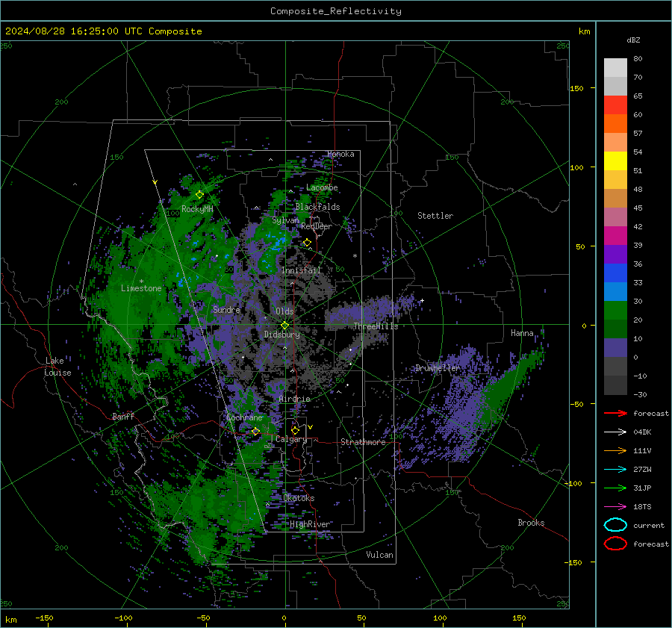Viewport: 672px width, 628px height.
Task: Click the red 60-65 dBZ swatch
Action: pyautogui.click(x=615, y=105)
